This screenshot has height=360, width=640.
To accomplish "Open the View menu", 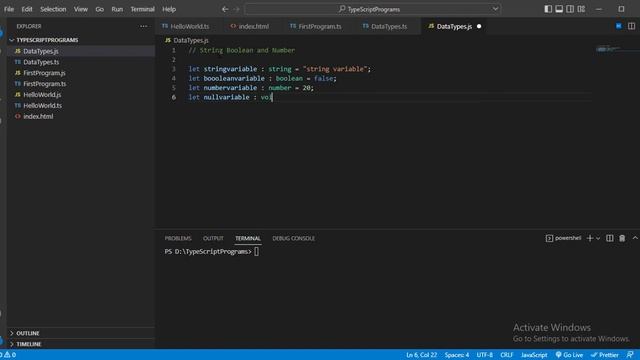I will coord(81,9).
